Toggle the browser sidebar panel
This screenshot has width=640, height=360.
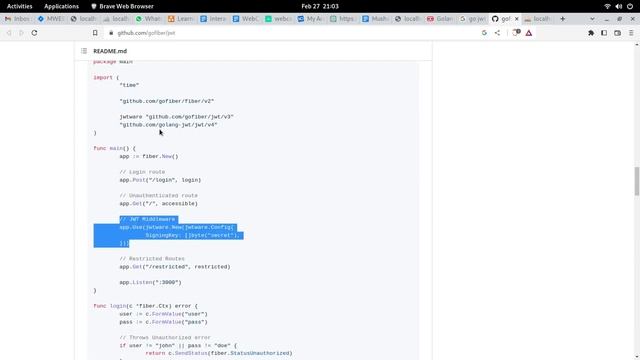[x=604, y=33]
